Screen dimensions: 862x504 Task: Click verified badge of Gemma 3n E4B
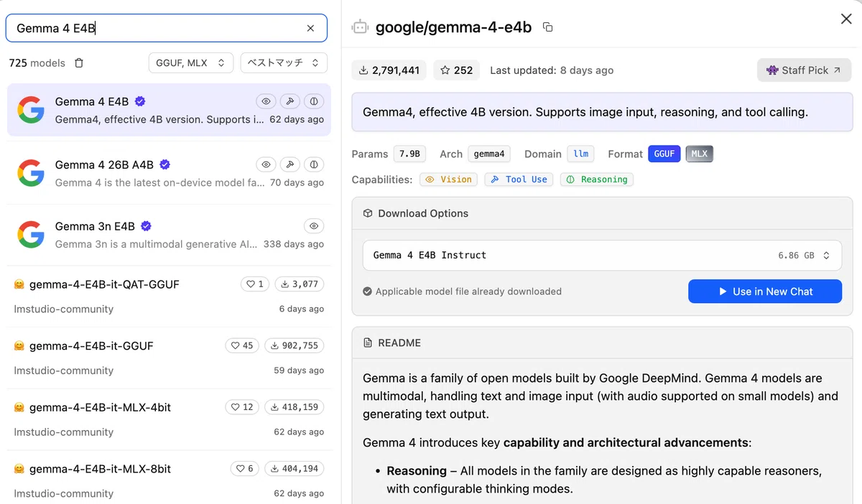(146, 226)
